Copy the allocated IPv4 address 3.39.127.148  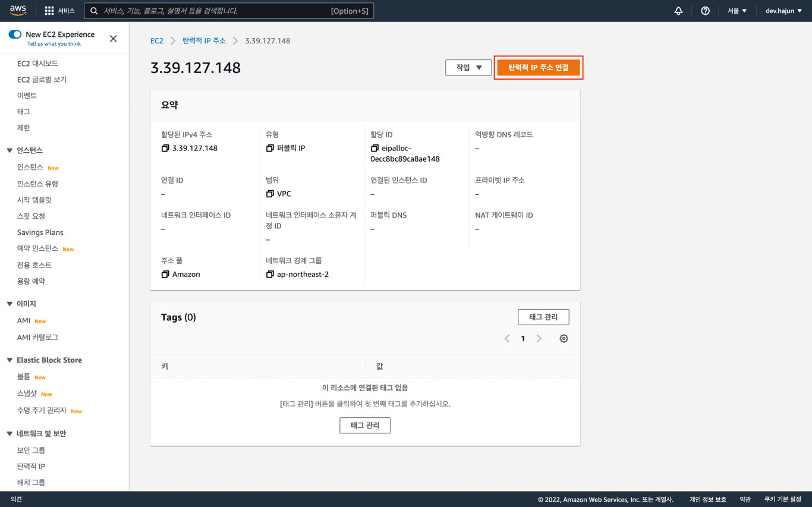165,148
